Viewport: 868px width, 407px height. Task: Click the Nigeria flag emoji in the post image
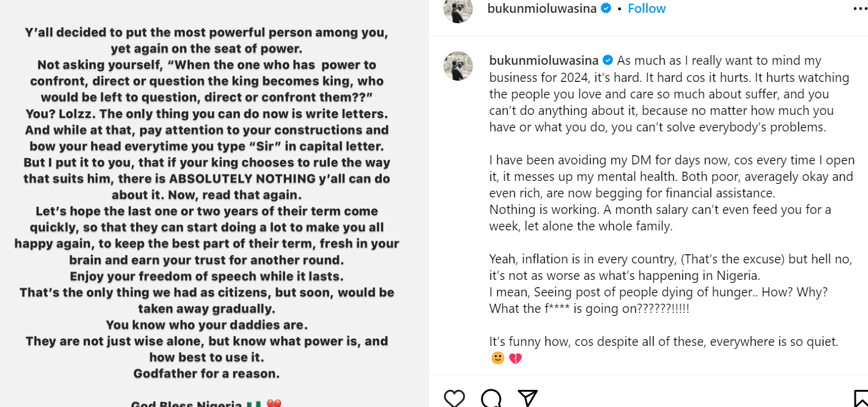point(252,403)
